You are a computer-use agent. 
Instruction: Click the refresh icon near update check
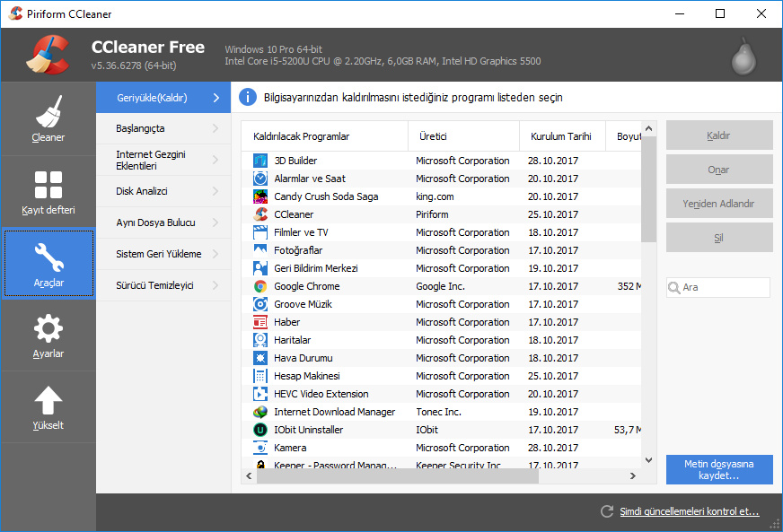coord(607,511)
